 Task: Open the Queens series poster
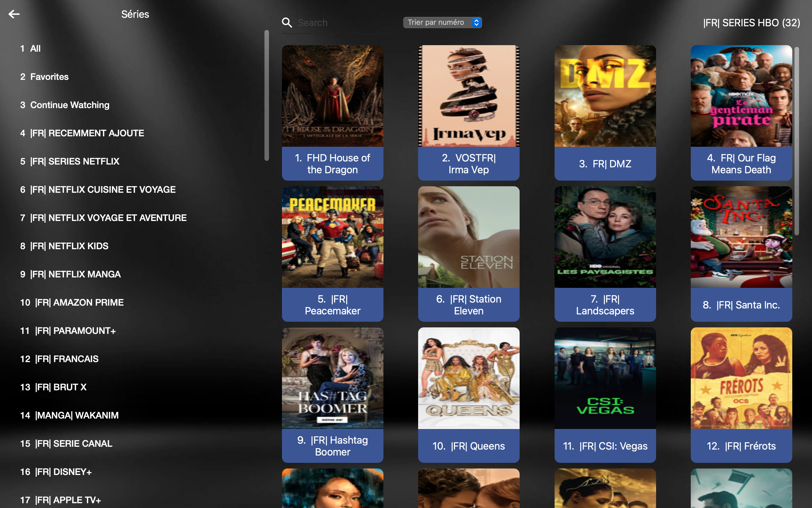point(469,378)
